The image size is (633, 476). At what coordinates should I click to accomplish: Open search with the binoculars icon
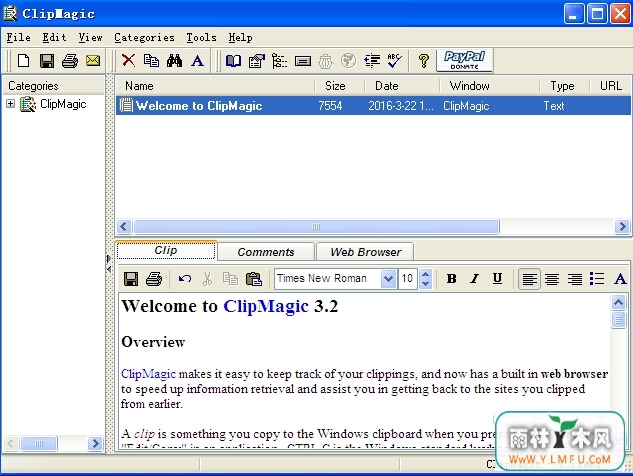174,61
